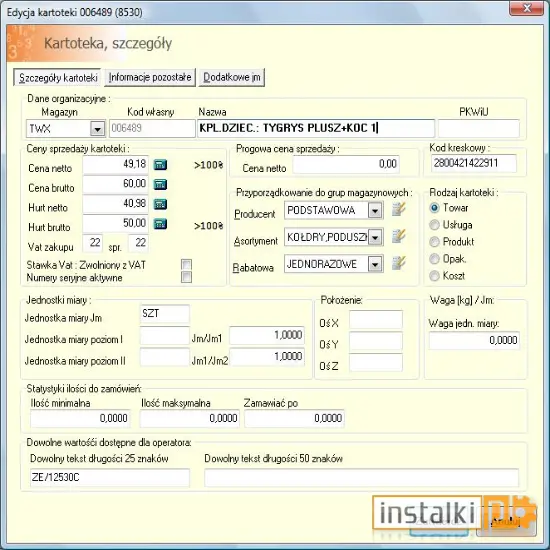Edit Waga jedn. miary field
The height and width of the screenshot is (550, 550).
pyautogui.click(x=474, y=341)
